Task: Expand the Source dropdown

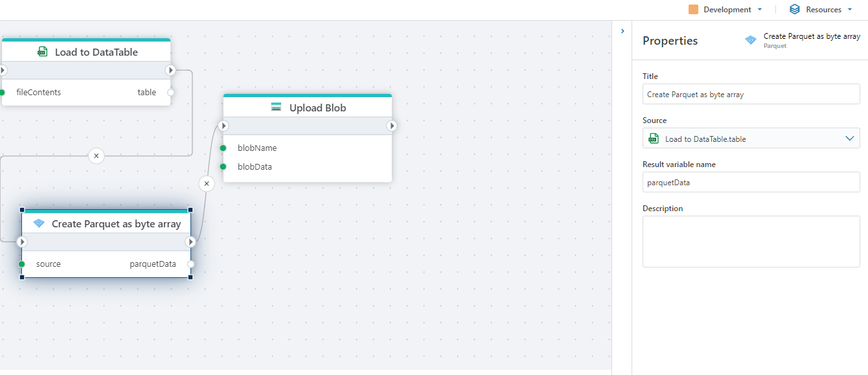Action: (850, 139)
